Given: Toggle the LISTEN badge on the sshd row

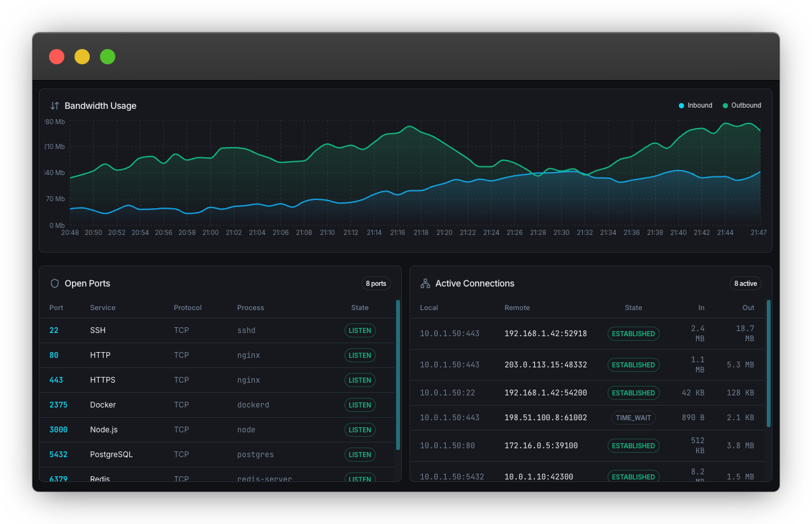Looking at the screenshot, I should click(x=360, y=330).
